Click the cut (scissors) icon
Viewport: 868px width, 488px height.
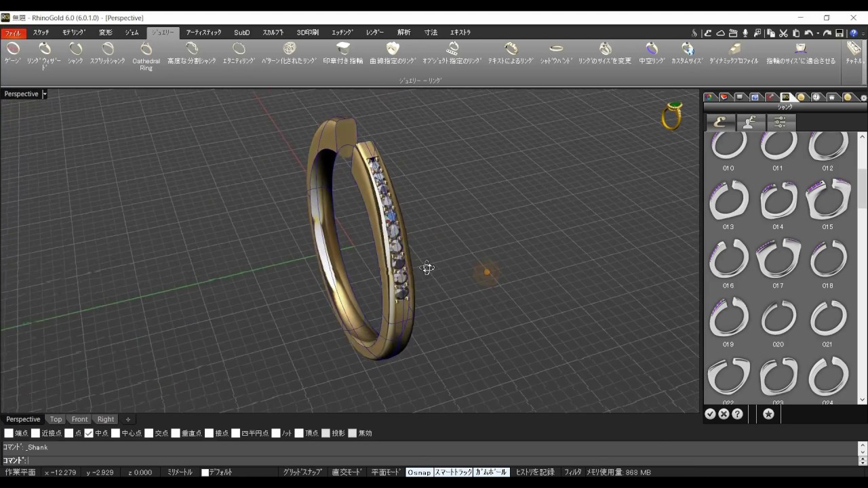click(x=783, y=33)
